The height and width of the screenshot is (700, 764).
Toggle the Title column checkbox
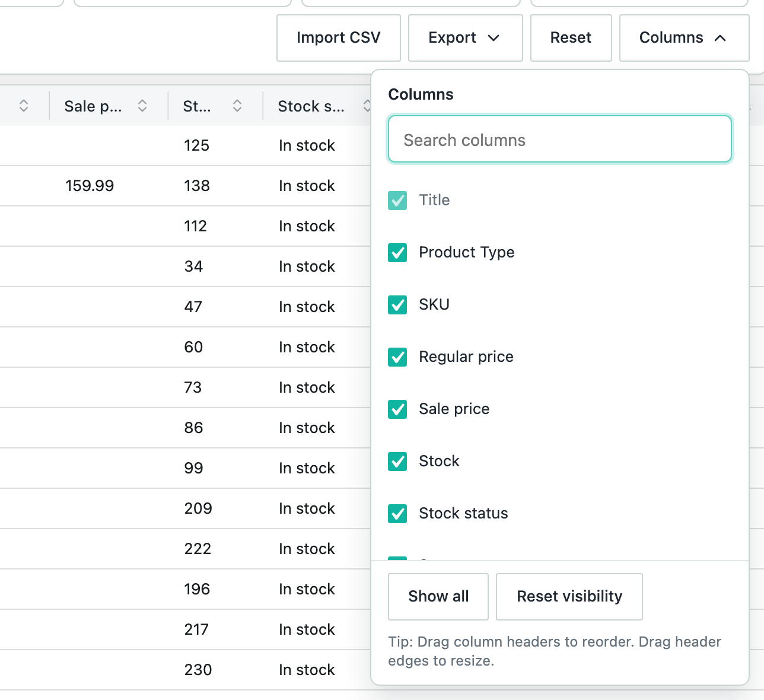[397, 201]
